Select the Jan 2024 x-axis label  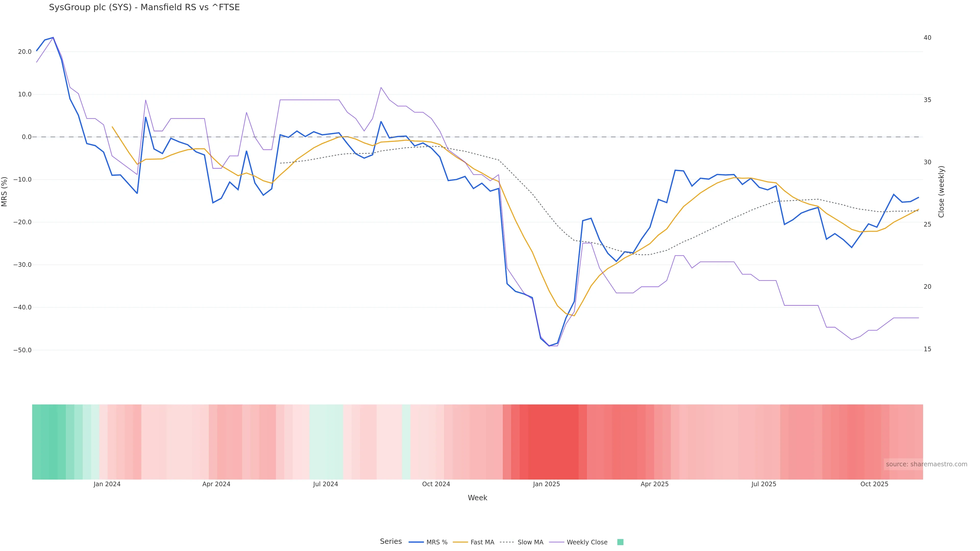[107, 484]
